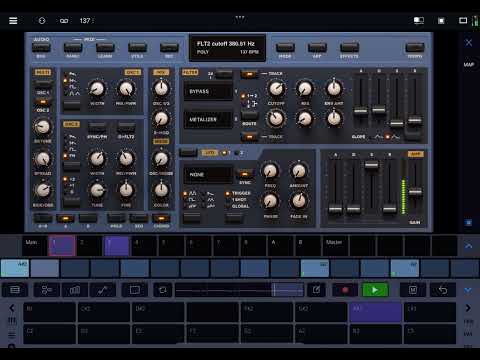480x360 pixels.
Task: Click the song overview timeline bar
Action: [239, 290]
